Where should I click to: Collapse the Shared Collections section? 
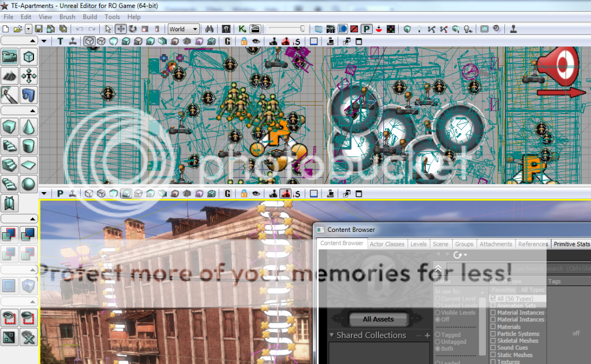coord(332,335)
